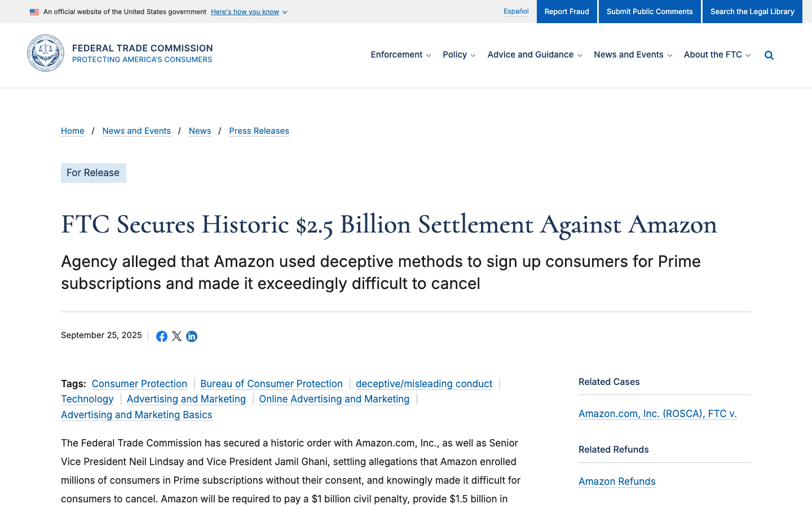Share article on Facebook

[162, 336]
